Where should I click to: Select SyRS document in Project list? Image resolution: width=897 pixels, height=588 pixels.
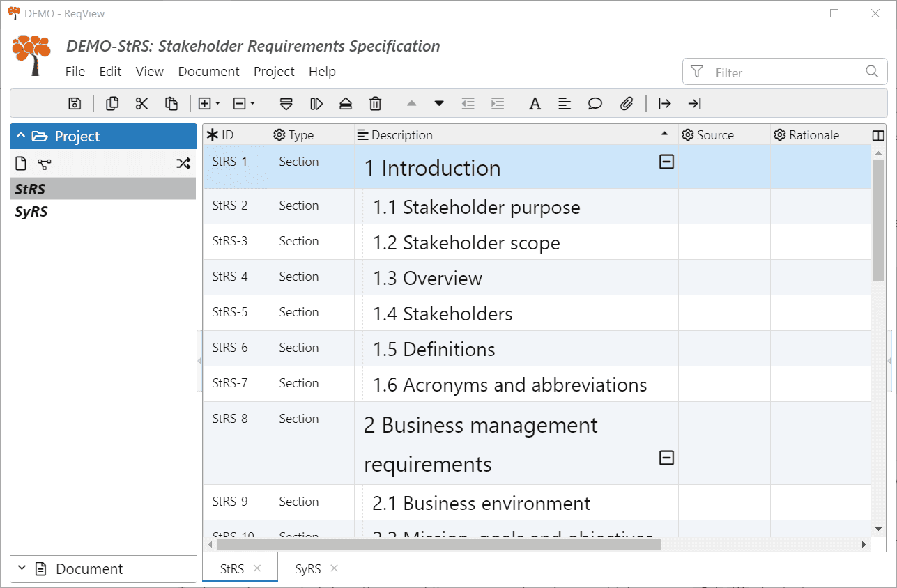click(x=31, y=212)
